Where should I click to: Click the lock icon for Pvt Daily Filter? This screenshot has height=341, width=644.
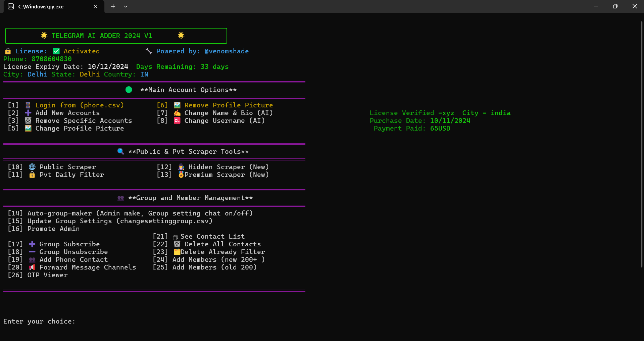pos(32,175)
